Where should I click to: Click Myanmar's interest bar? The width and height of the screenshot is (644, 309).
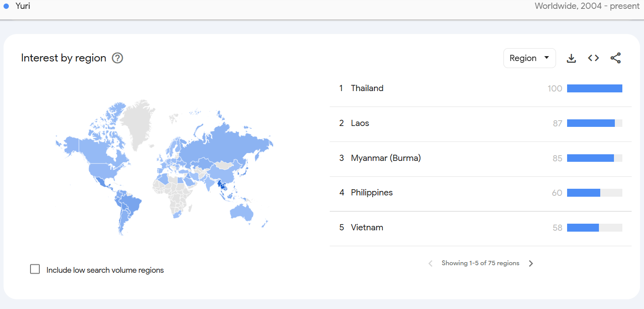594,158
